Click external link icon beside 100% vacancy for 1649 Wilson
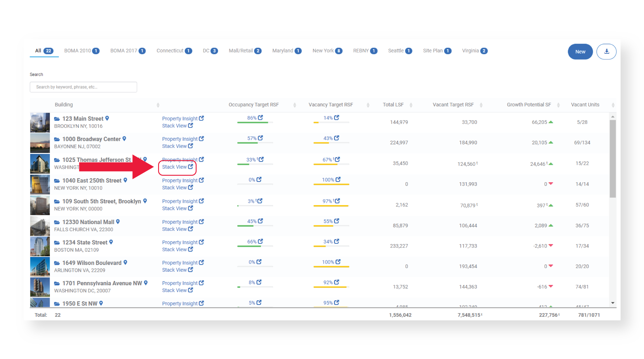The width and height of the screenshot is (644, 359). [338, 262]
